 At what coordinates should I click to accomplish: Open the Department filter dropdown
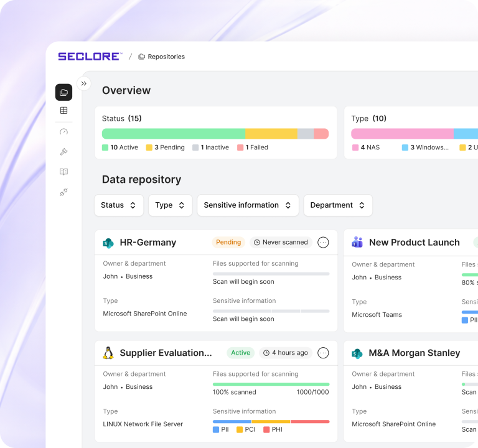coord(338,205)
